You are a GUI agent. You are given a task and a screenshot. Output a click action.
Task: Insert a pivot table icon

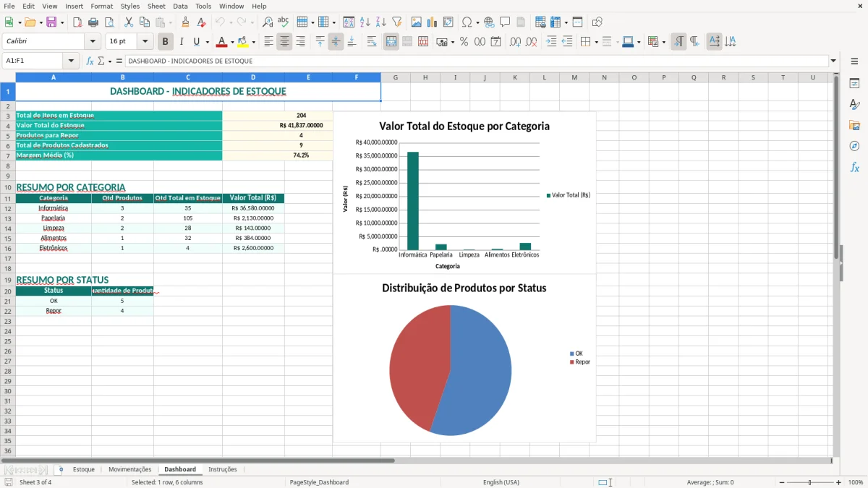tap(448, 22)
